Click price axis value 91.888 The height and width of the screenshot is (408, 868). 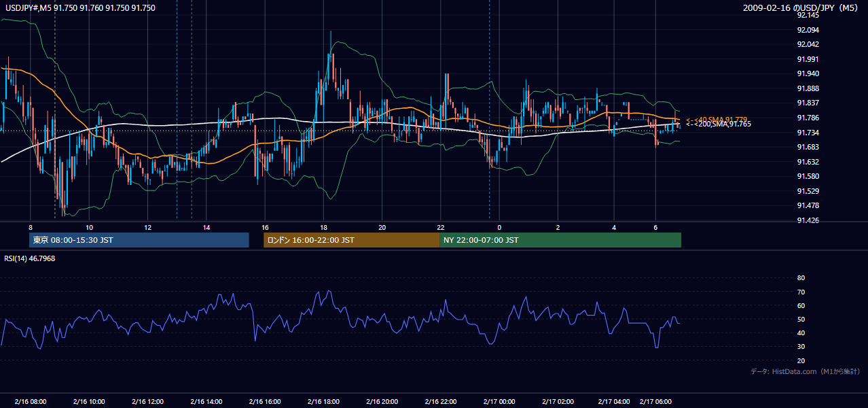pos(808,88)
